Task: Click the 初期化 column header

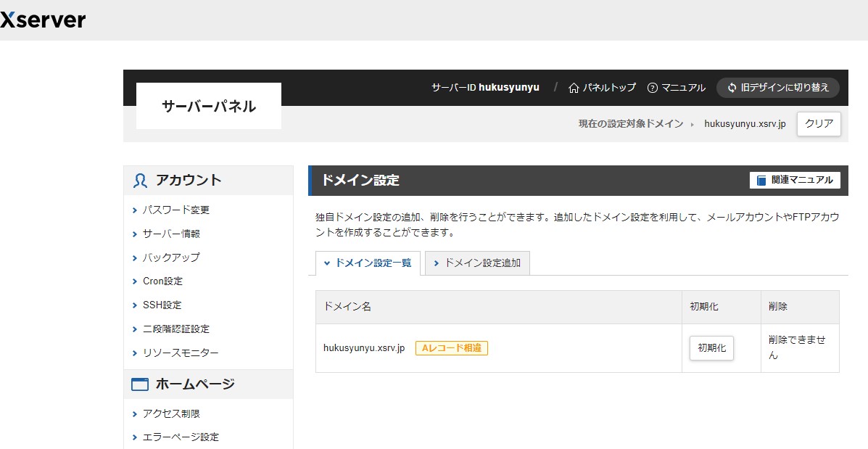Action: (x=722, y=307)
